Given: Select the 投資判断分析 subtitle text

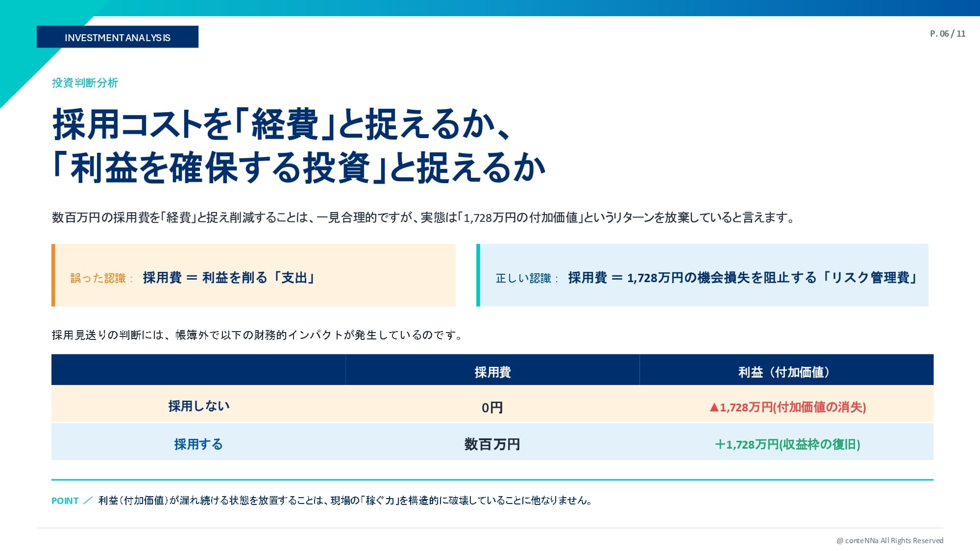Looking at the screenshot, I should (x=85, y=83).
